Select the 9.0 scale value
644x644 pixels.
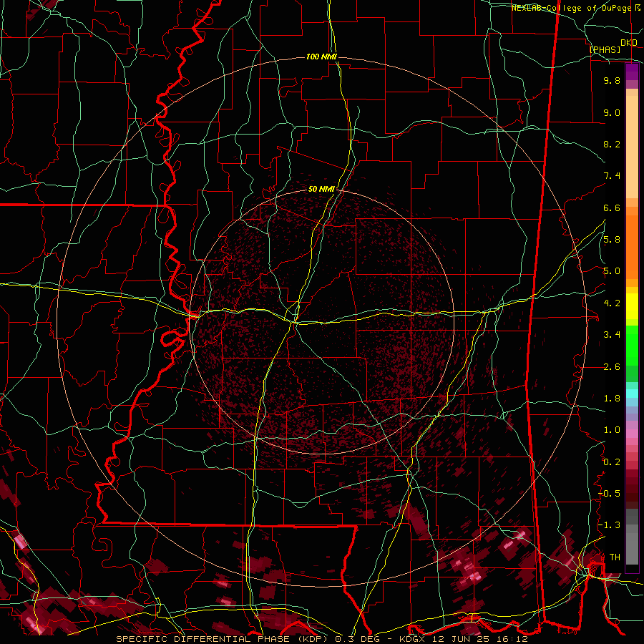point(612,112)
